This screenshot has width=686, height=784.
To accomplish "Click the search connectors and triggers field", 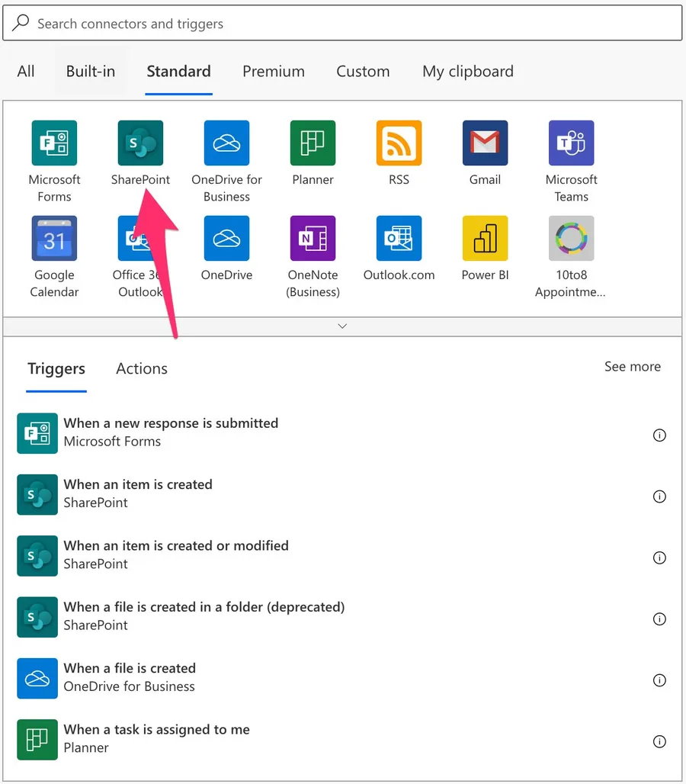I will click(342, 24).
